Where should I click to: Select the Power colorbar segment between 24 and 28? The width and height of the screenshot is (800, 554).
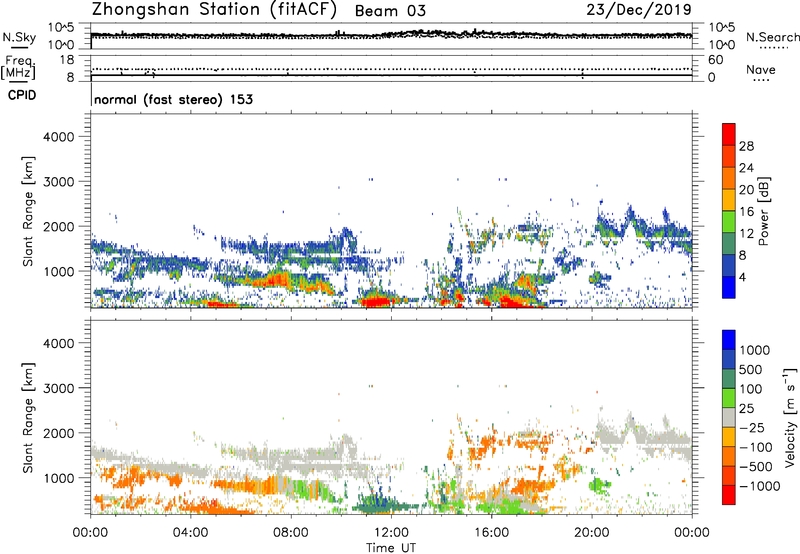point(729,156)
